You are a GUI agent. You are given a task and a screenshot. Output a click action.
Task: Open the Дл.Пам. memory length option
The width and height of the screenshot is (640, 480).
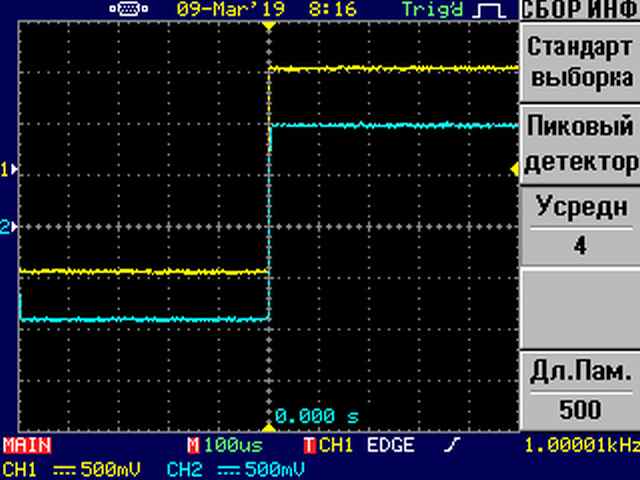click(x=580, y=390)
